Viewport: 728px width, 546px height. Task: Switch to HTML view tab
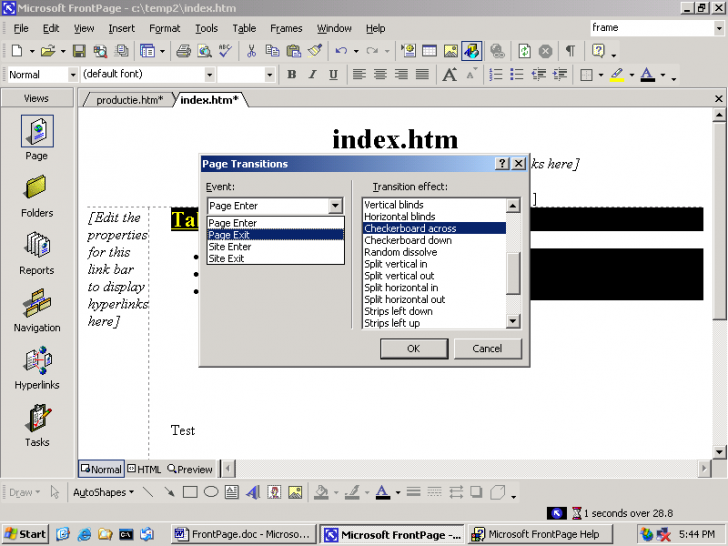click(144, 469)
